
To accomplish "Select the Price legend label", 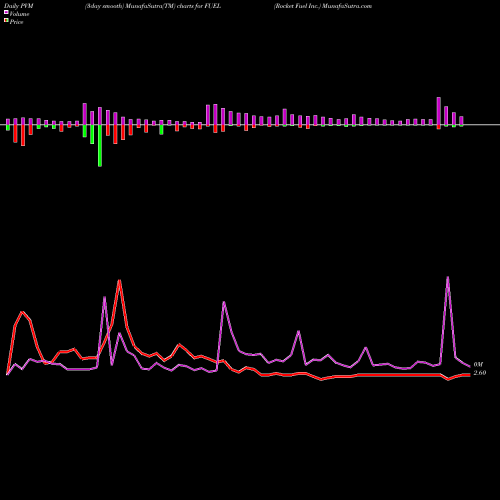I will pos(16,22).
